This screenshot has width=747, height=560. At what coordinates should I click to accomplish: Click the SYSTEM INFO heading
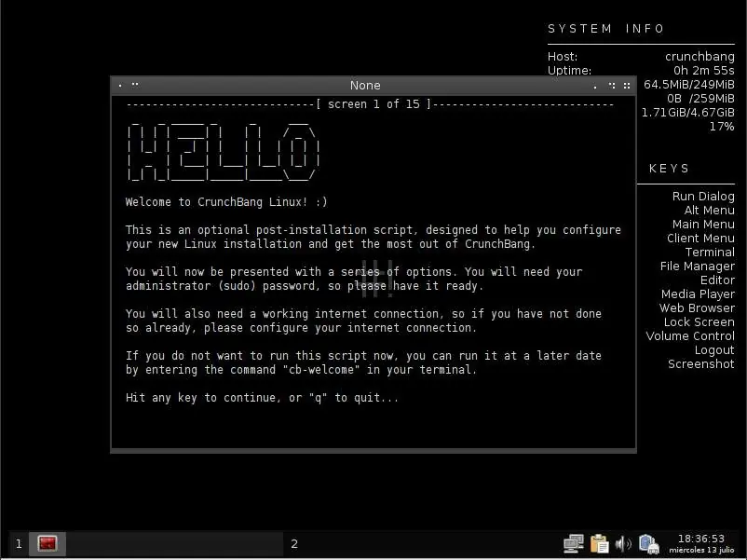[606, 29]
